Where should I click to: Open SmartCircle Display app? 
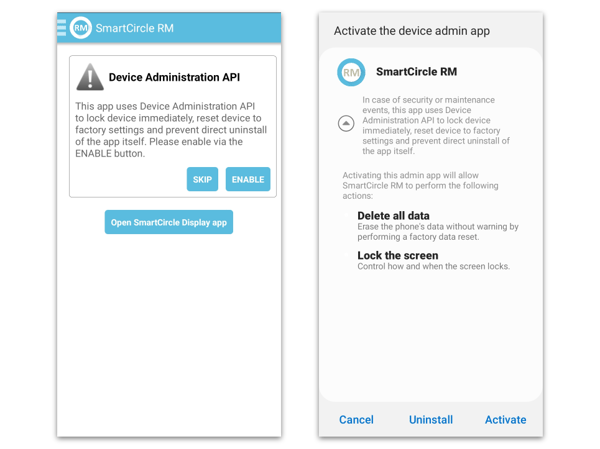pyautogui.click(x=169, y=222)
